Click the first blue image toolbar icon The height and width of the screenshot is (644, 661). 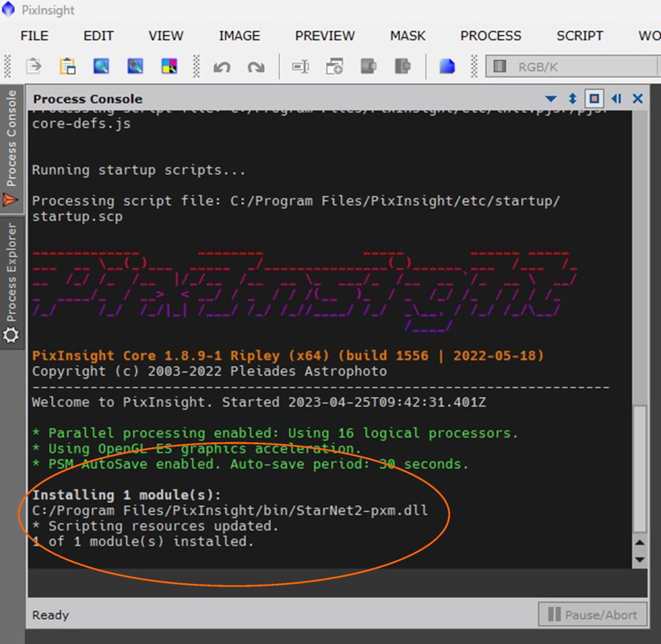(x=101, y=66)
